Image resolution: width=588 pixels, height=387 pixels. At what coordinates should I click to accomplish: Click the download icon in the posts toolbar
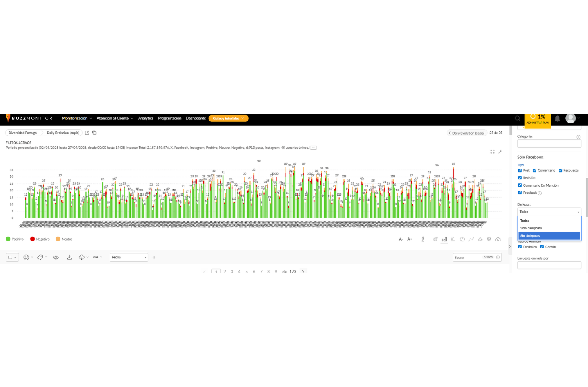pyautogui.click(x=69, y=257)
